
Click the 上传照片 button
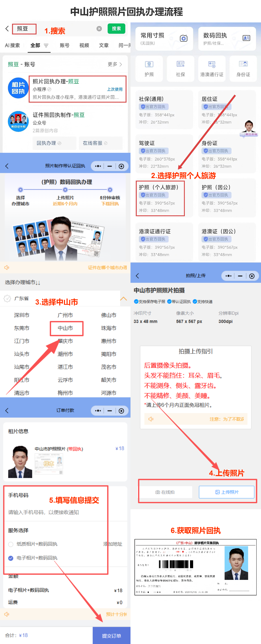(227, 492)
